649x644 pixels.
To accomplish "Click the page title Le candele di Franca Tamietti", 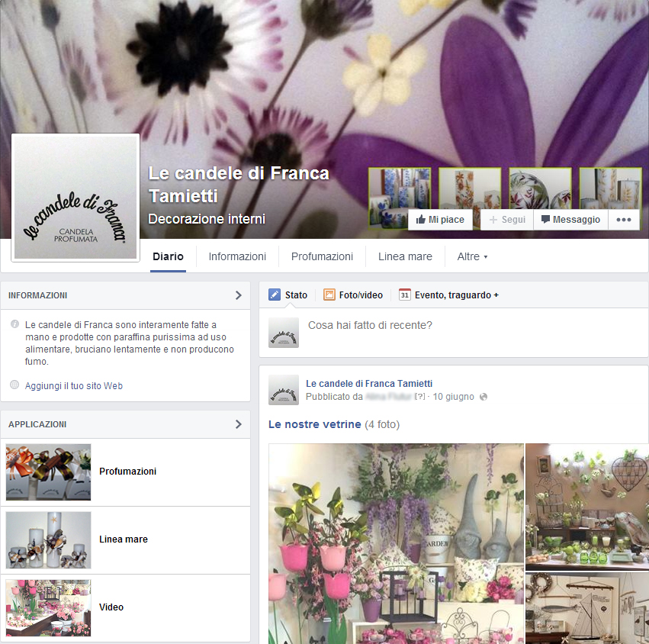I will tap(239, 185).
